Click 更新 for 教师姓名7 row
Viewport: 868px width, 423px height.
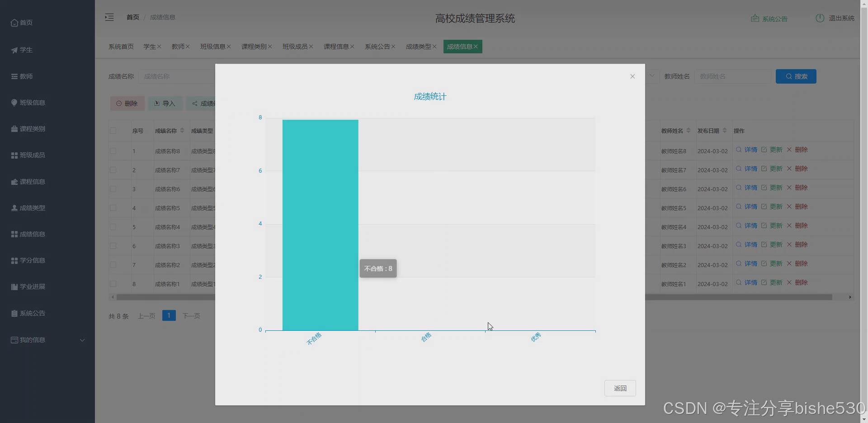[772, 169]
